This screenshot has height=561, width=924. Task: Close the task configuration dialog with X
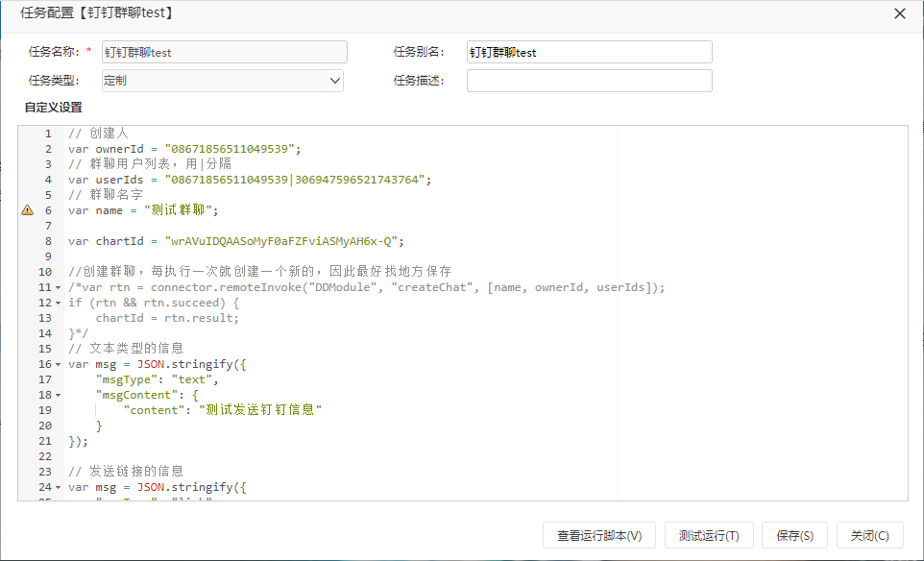coord(899,13)
